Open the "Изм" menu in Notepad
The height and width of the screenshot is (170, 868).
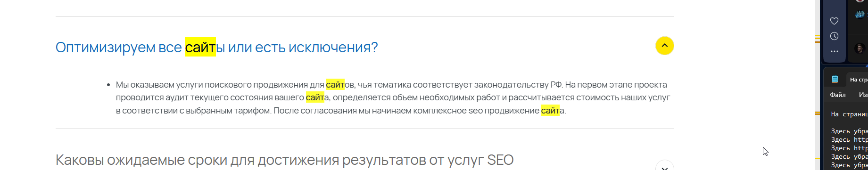click(863, 95)
